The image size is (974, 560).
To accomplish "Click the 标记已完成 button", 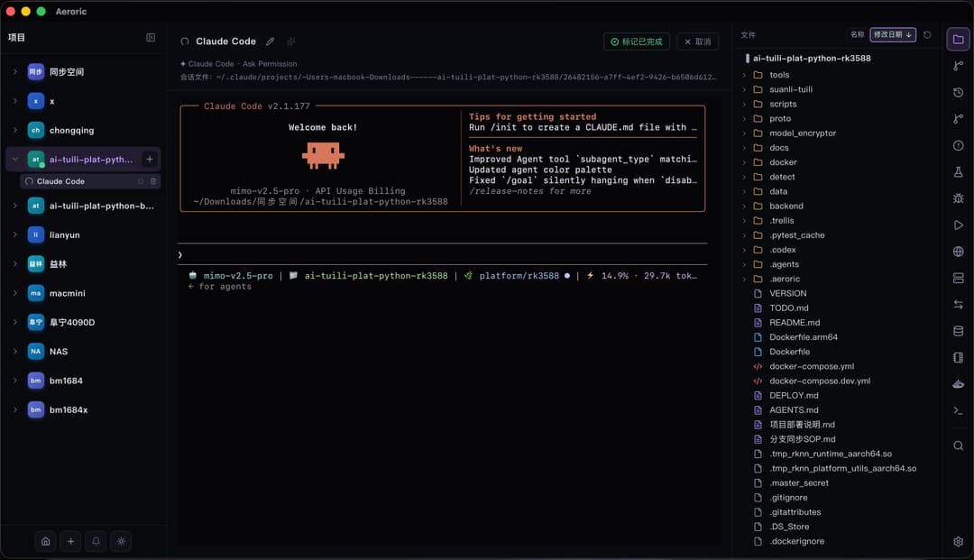I will [636, 41].
